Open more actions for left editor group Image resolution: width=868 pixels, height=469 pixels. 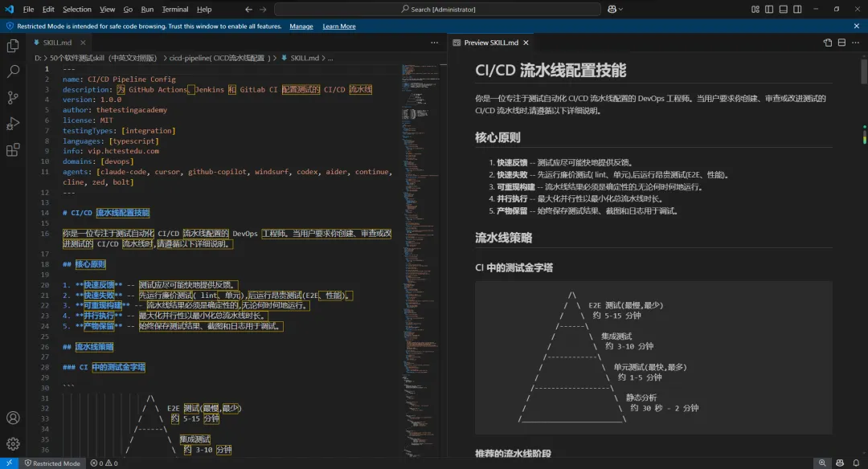[x=435, y=43]
